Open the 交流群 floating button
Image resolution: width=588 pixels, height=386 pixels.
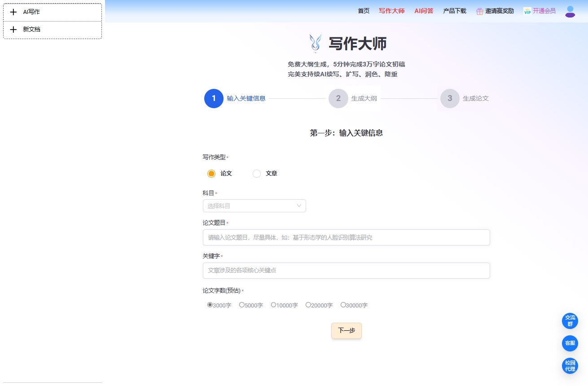point(570,321)
